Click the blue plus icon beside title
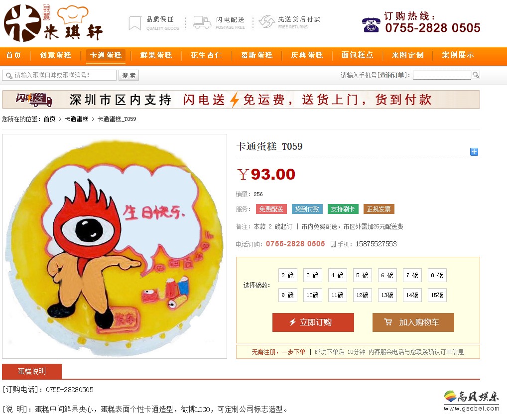507x420 pixels. [x=474, y=151]
